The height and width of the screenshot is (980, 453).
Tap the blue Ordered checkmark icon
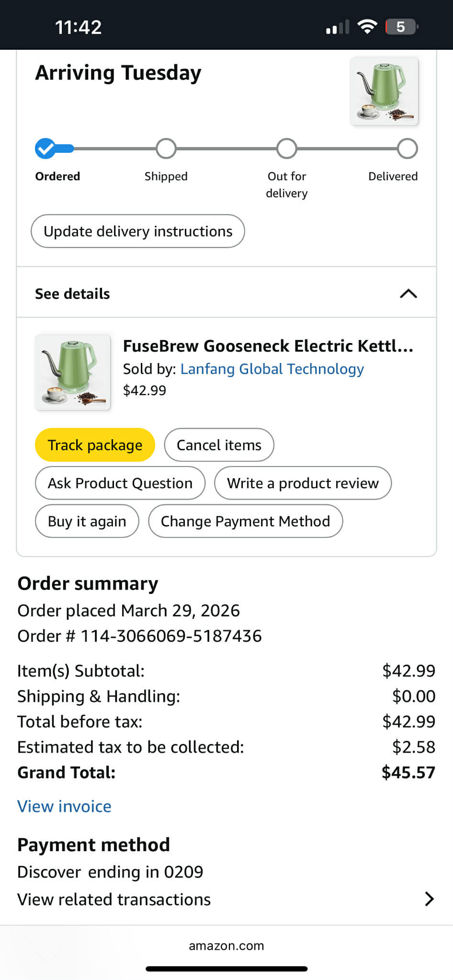[x=45, y=148]
